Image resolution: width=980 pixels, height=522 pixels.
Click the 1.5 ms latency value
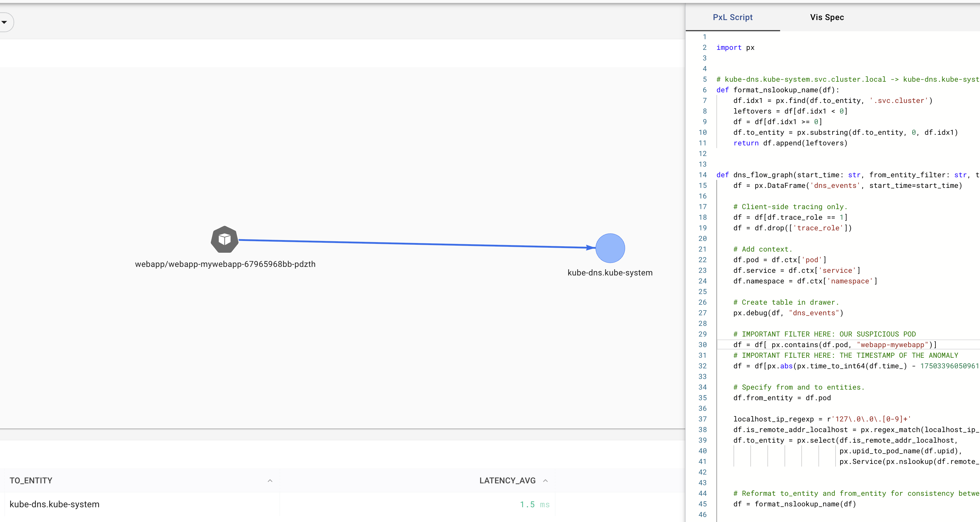point(535,505)
